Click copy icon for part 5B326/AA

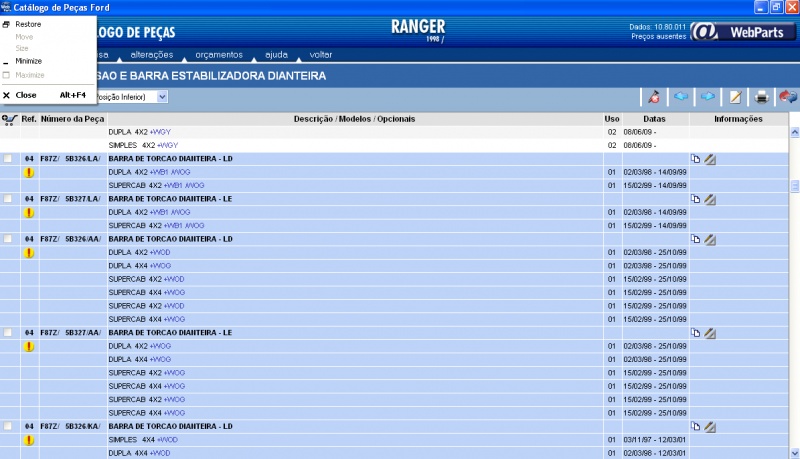click(x=695, y=239)
